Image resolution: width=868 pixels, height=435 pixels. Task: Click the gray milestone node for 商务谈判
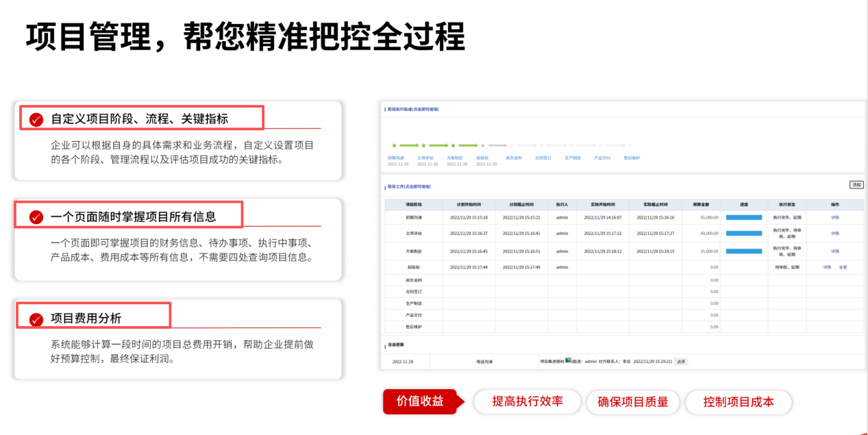(512, 145)
